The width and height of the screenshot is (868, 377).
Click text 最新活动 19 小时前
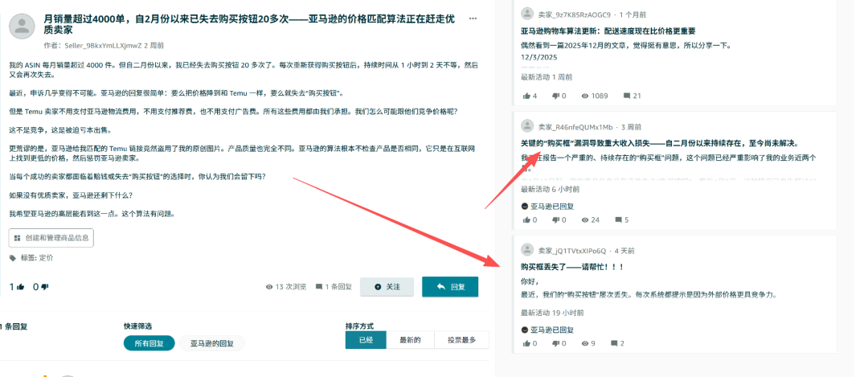pyautogui.click(x=552, y=313)
